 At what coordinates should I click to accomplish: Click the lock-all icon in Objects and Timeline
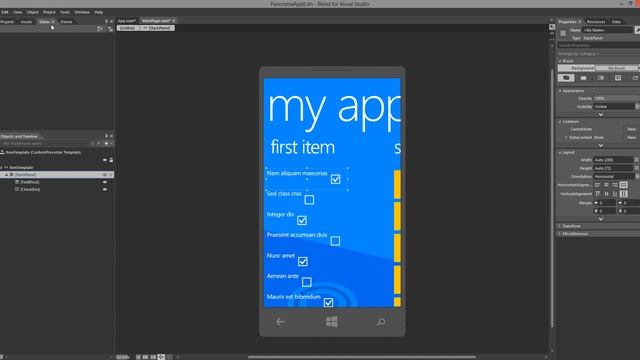[111, 160]
